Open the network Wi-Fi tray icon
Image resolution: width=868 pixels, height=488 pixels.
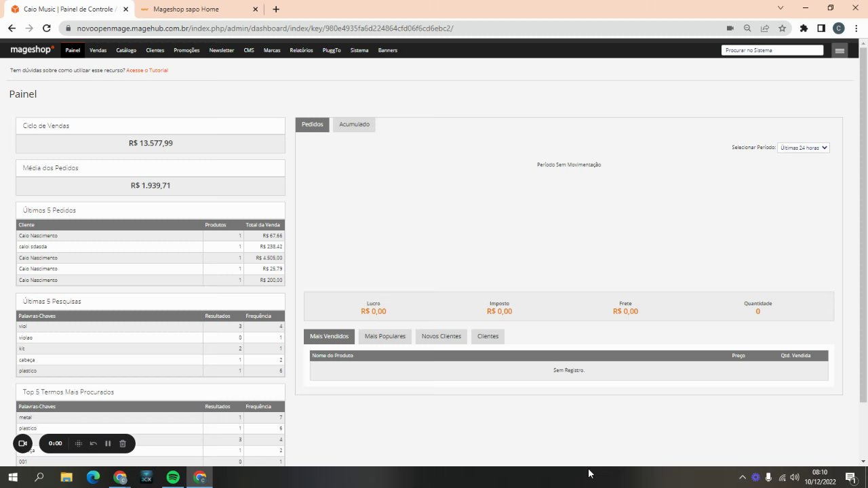click(782, 477)
